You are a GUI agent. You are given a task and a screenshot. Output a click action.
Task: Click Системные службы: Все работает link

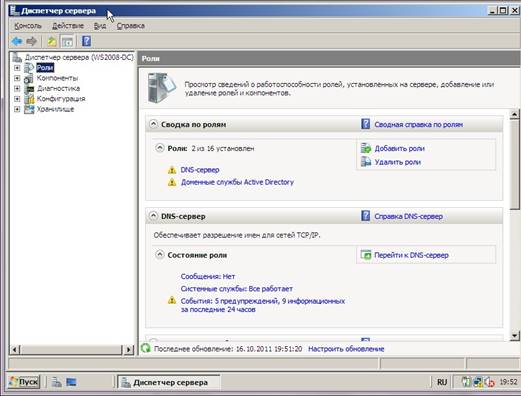pos(237,289)
